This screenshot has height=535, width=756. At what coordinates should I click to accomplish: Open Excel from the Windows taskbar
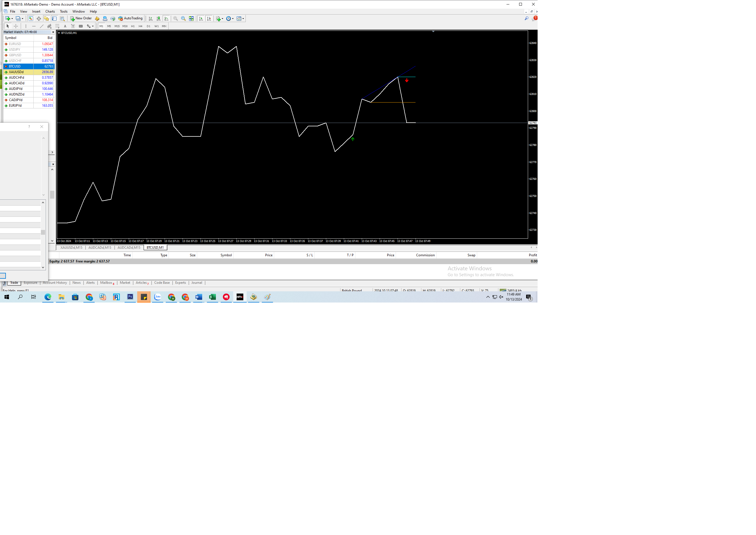212,297
